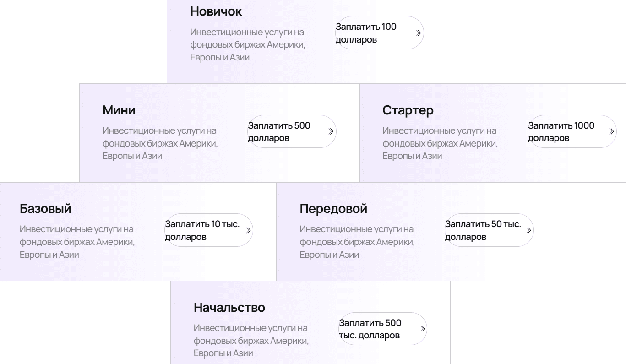
Task: Select the Начальство plan heading
Action: [x=229, y=307]
